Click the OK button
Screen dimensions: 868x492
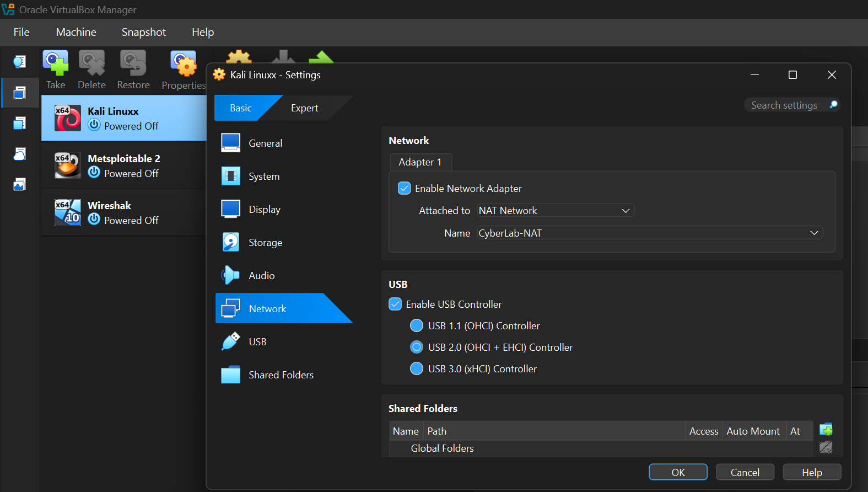678,472
